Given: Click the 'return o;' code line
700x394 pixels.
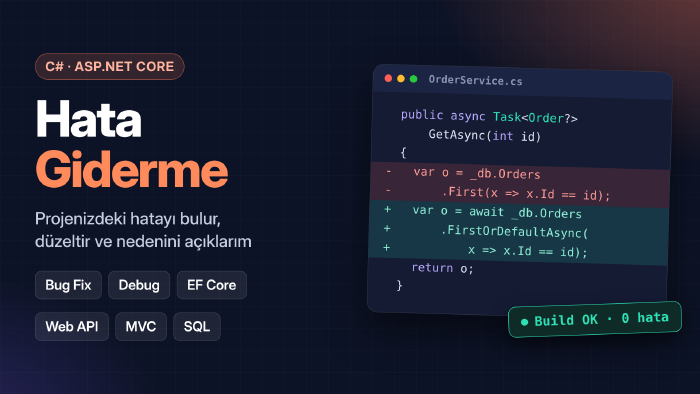Looking at the screenshot, I should pyautogui.click(x=442, y=268).
